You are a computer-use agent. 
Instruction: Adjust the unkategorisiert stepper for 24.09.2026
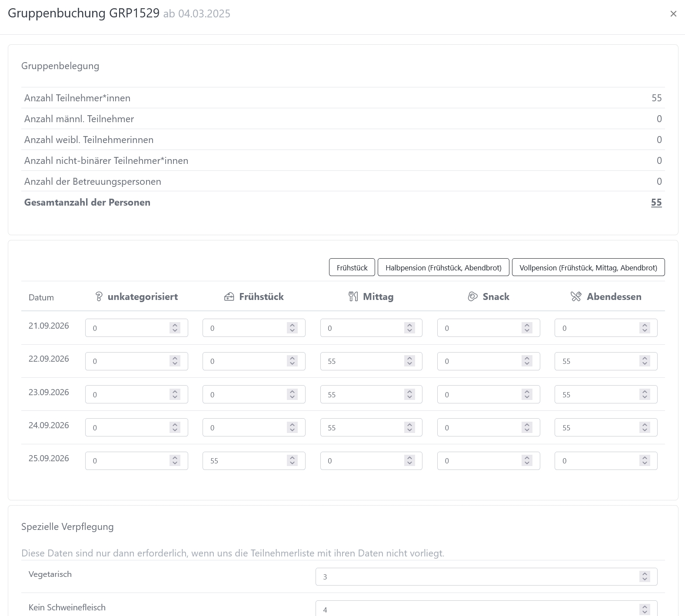point(175,428)
